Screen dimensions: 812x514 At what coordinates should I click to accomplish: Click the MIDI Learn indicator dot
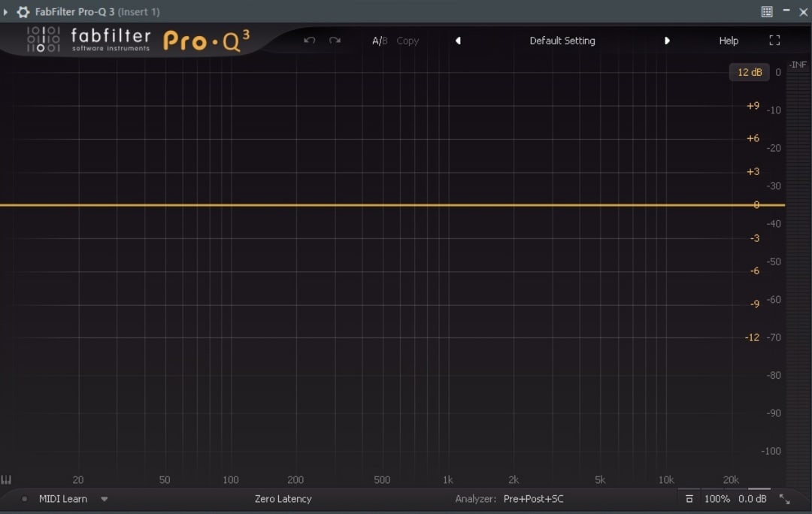tap(24, 499)
